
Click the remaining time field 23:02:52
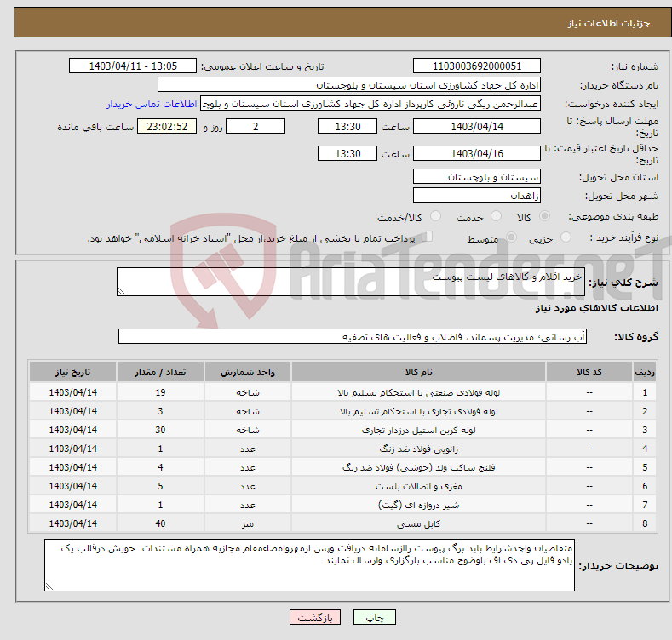point(167,126)
